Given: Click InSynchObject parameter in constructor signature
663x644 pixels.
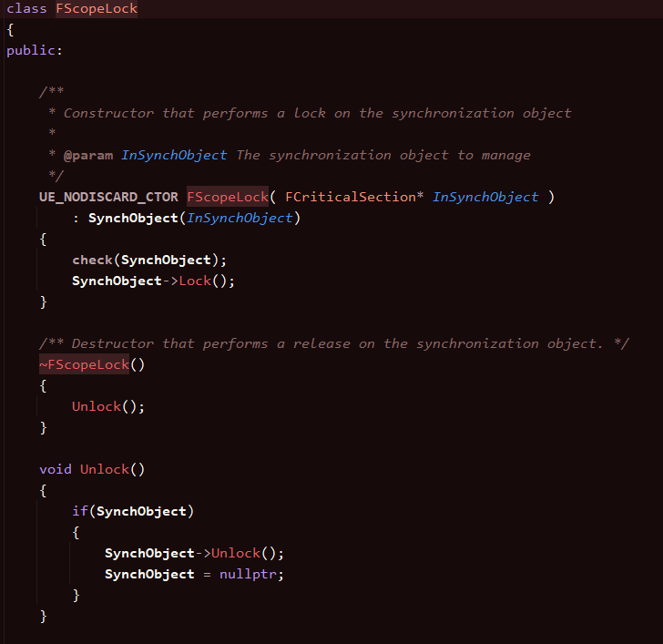Looking at the screenshot, I should [x=485, y=197].
